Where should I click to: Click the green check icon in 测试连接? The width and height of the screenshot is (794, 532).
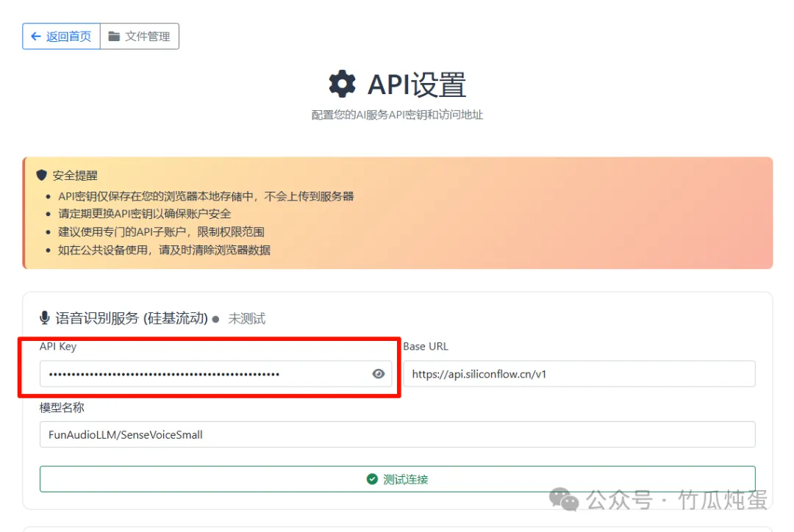point(372,479)
